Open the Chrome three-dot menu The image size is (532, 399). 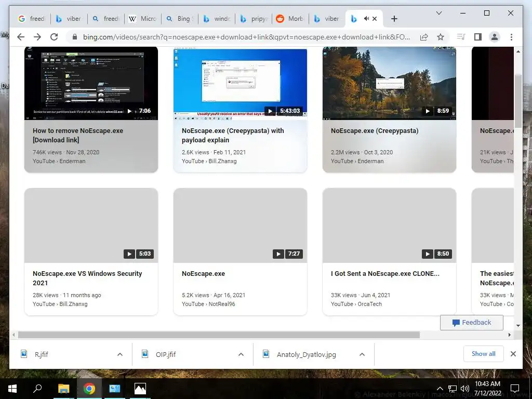coord(511,37)
